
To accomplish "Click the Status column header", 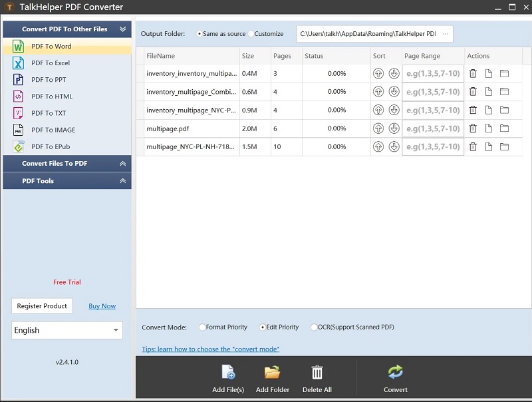I will coord(336,56).
